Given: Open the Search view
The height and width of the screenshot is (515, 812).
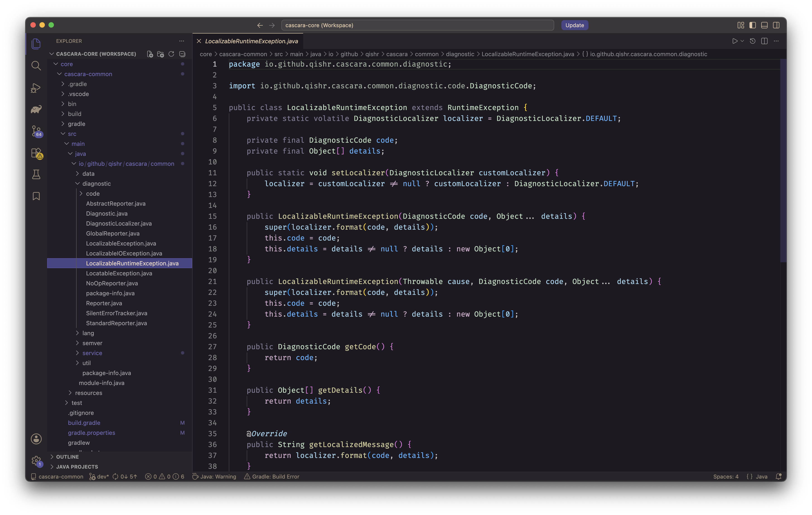Looking at the screenshot, I should 36,65.
